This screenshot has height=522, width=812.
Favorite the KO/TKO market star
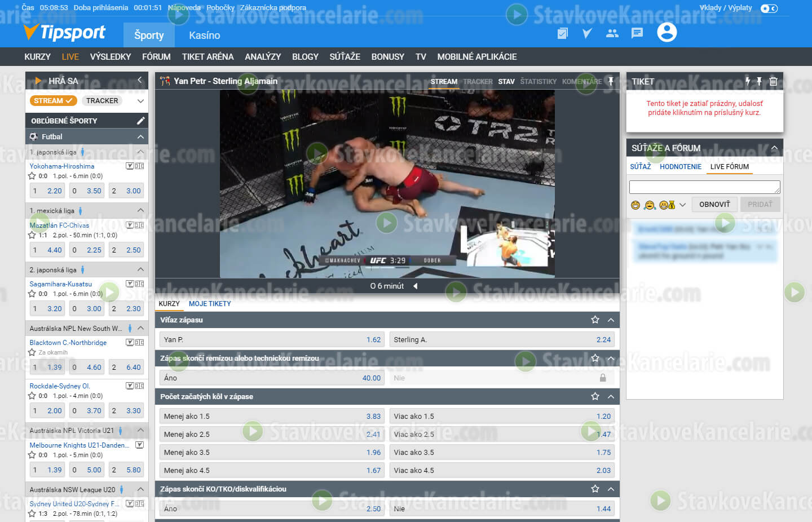pyautogui.click(x=595, y=489)
